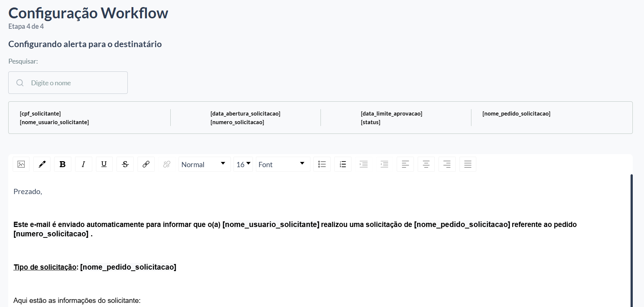The height and width of the screenshot is (307, 644).
Task: Click the editor's vertical scrollbar
Action: (x=631, y=240)
